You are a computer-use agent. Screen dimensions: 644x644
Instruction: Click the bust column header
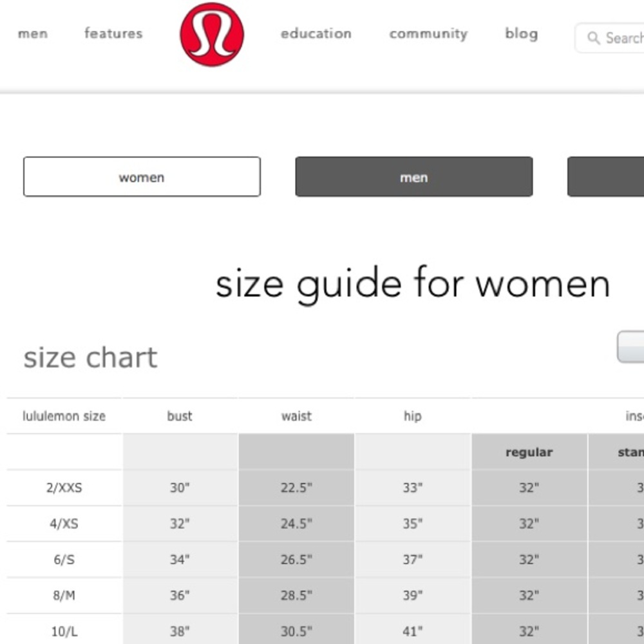(x=180, y=416)
